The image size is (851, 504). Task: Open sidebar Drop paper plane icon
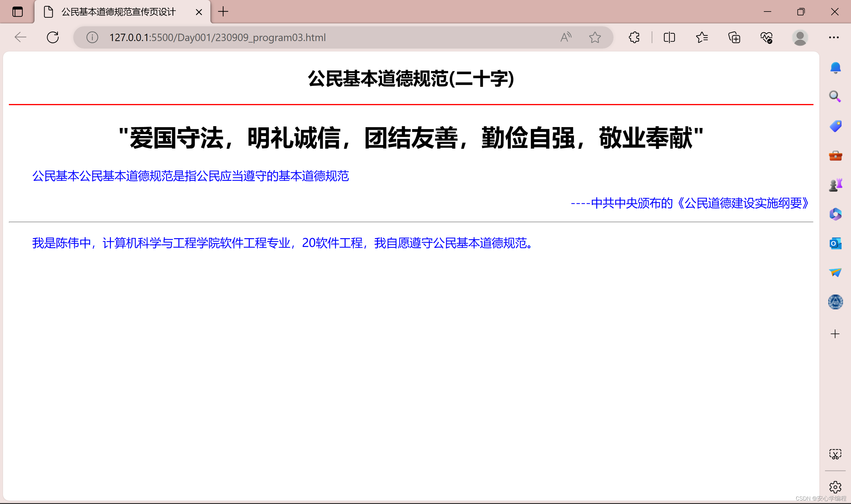[835, 272]
